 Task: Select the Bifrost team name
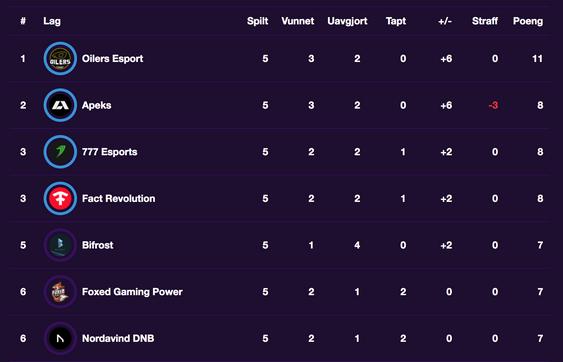click(97, 245)
